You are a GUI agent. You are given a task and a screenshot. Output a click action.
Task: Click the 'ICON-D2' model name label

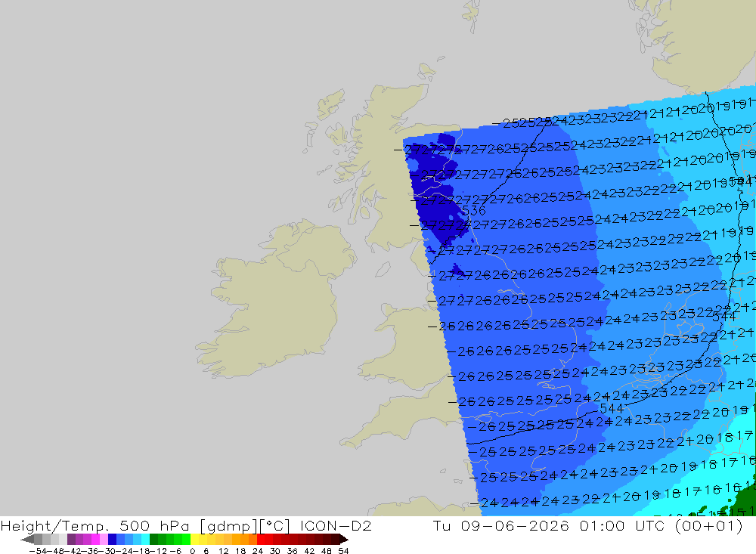(336, 525)
